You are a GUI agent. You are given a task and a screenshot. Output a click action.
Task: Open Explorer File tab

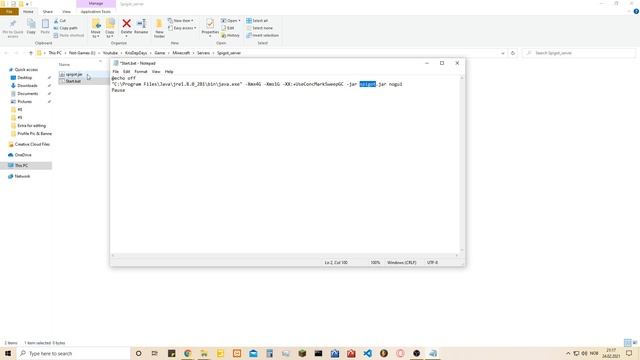[x=9, y=11]
